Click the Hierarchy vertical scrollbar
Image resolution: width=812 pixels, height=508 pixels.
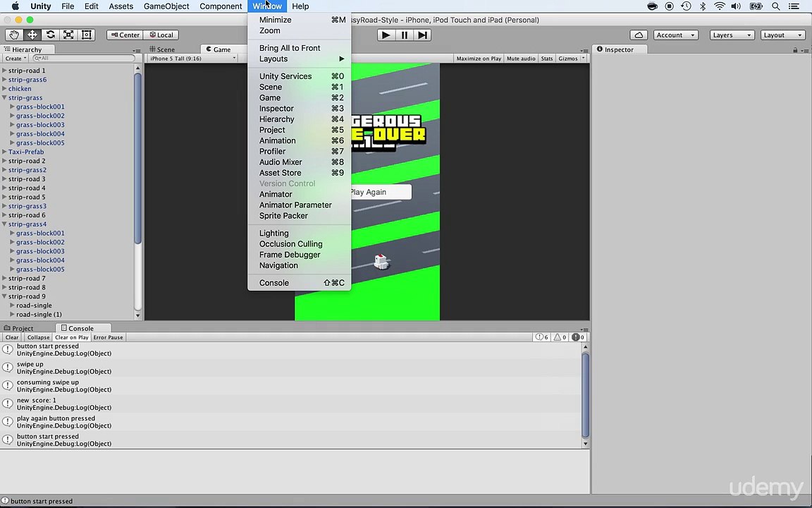tap(137, 158)
